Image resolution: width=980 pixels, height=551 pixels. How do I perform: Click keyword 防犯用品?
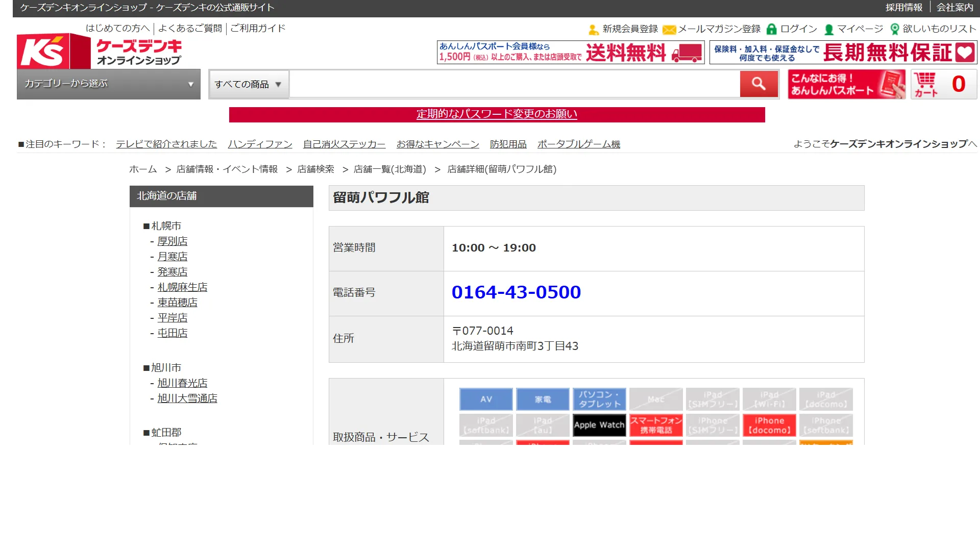[x=508, y=144]
